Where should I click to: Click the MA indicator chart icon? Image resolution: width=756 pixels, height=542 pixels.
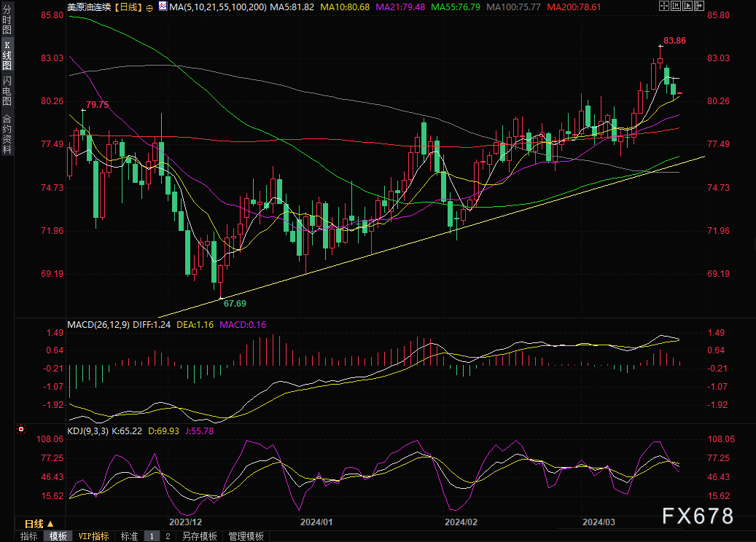coord(163,7)
